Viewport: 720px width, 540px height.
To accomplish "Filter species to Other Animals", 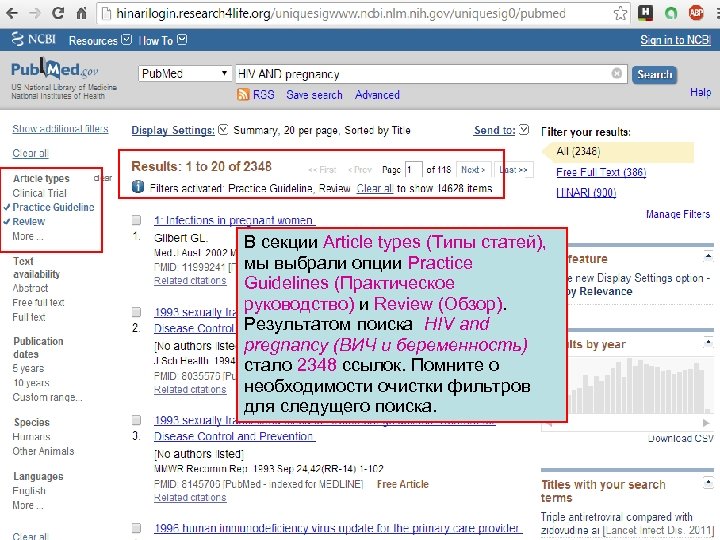I will point(43,451).
